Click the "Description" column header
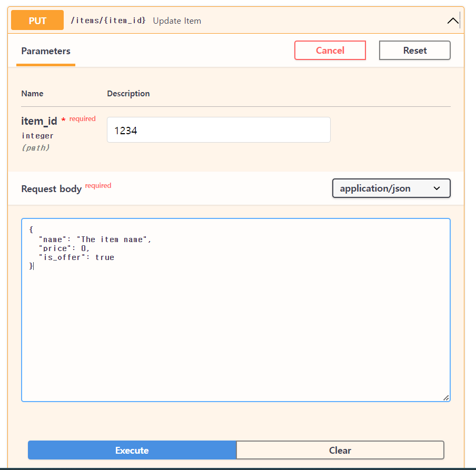Viewport: 476px width, 470px height. 128,94
